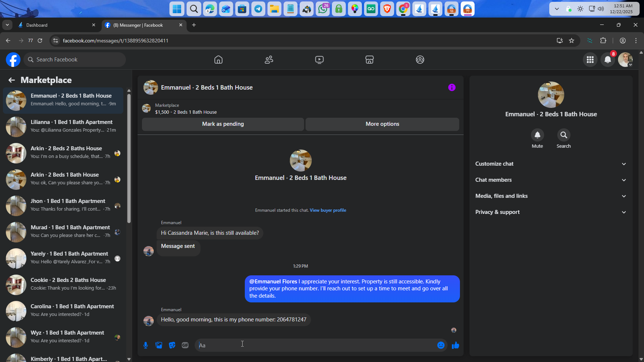
Task: Bookmark this page with the star icon
Action: [572, 41]
